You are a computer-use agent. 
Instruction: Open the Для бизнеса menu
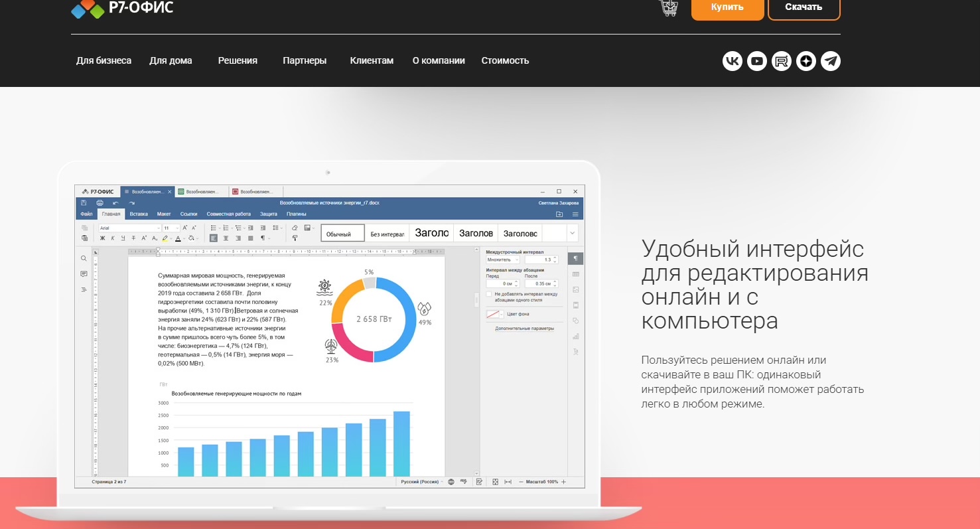(x=104, y=60)
